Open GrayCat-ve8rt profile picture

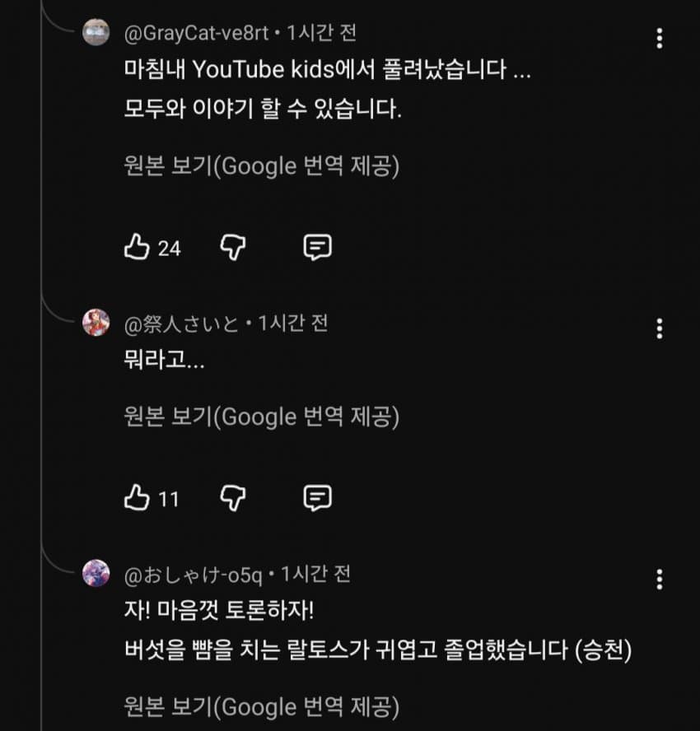tap(96, 33)
